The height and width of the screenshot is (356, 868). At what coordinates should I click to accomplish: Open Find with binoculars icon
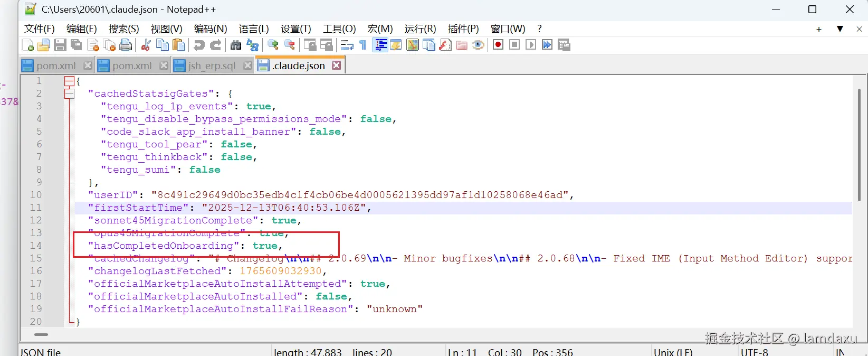(x=236, y=45)
